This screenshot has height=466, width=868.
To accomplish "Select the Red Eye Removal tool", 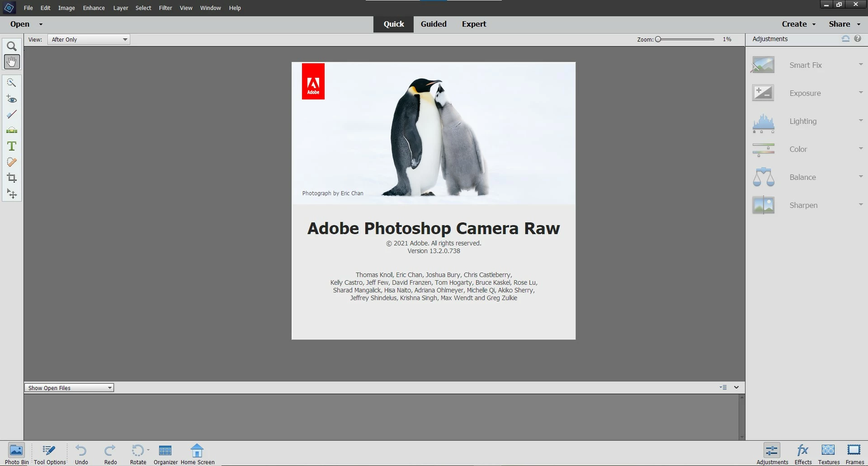I will click(x=12, y=99).
